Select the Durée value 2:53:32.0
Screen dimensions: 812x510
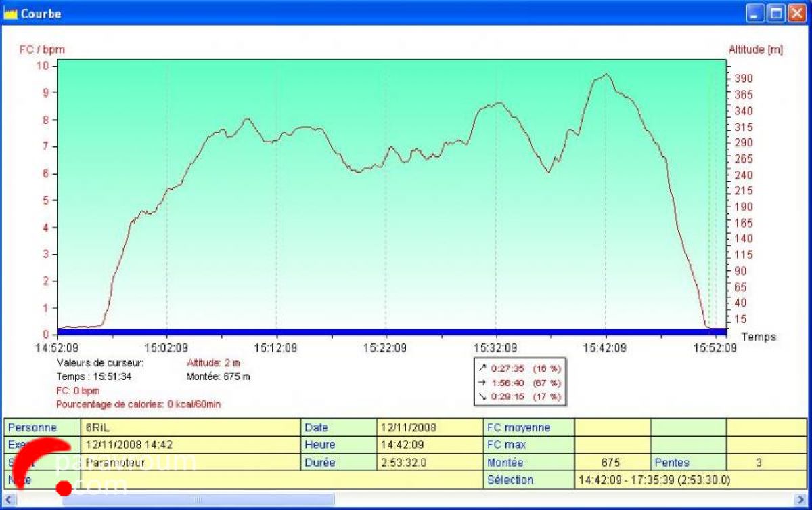(x=428, y=463)
